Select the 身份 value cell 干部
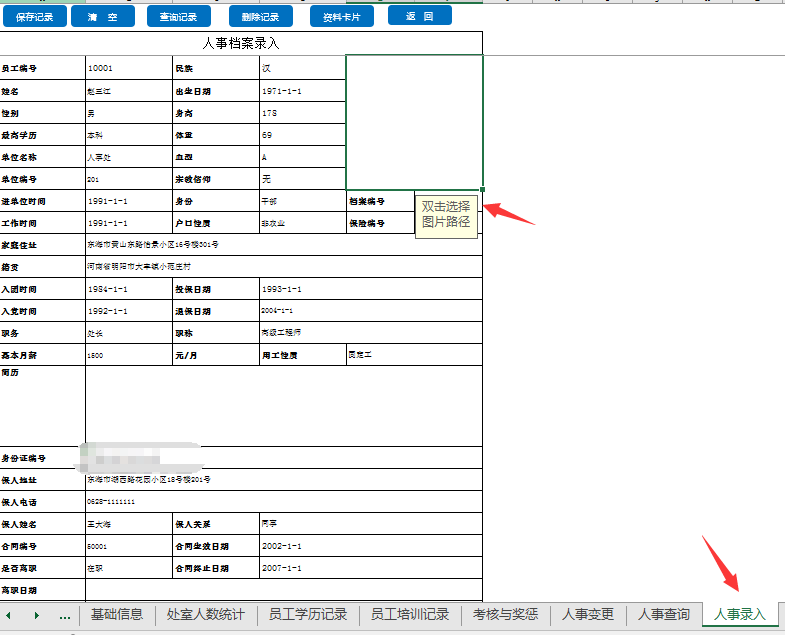The width and height of the screenshot is (785, 635). coord(302,201)
